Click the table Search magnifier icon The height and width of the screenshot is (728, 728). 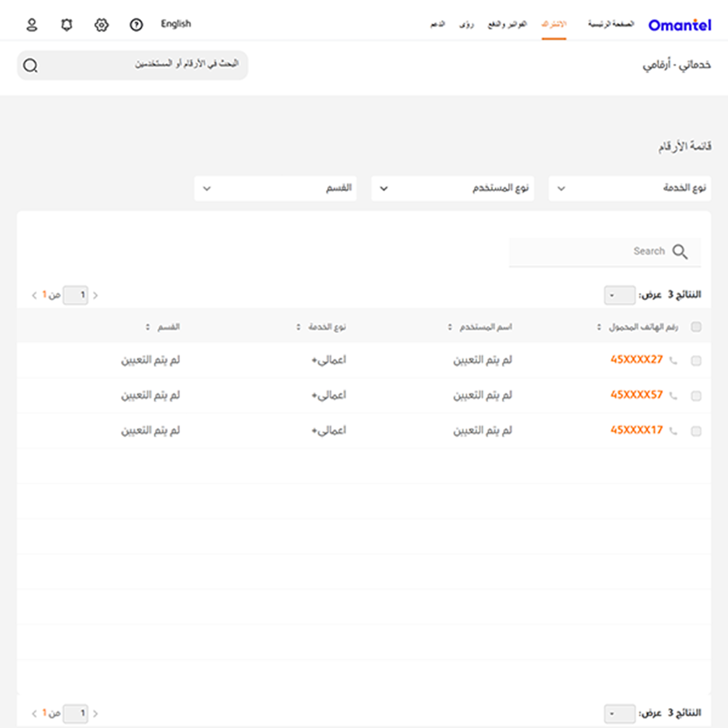tap(680, 252)
